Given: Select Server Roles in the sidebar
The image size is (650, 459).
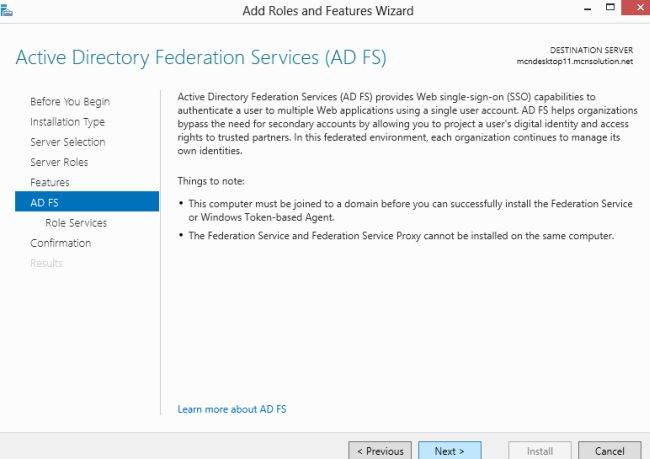Looking at the screenshot, I should (x=59, y=162).
